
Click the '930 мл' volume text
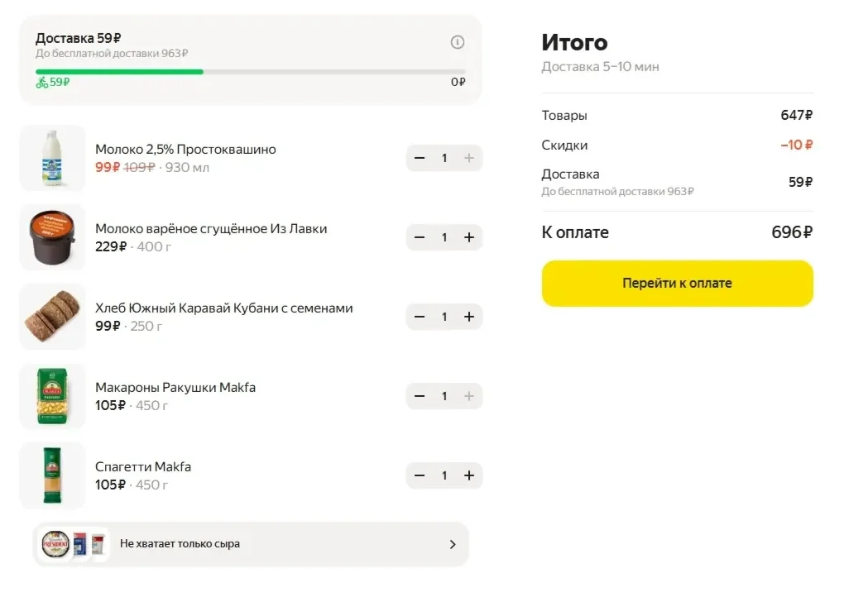pyautogui.click(x=187, y=168)
